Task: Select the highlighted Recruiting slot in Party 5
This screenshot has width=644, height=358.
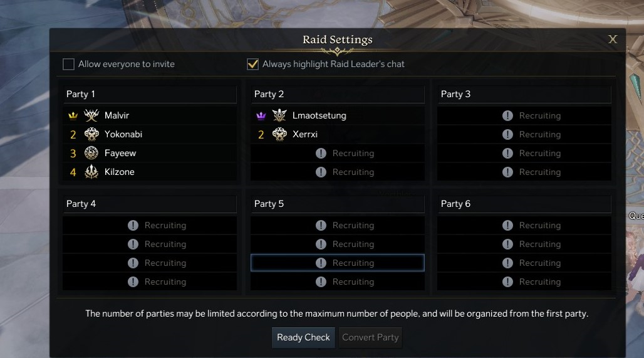Action: click(337, 263)
